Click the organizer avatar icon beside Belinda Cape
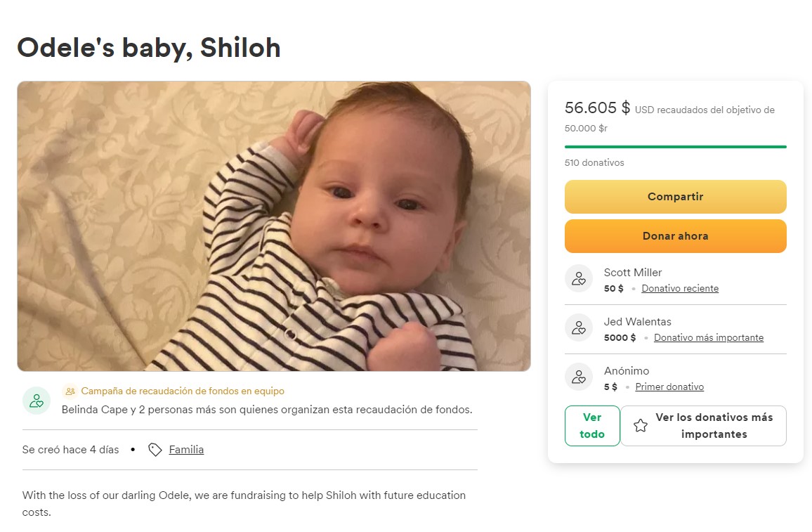The width and height of the screenshot is (812, 532). click(x=37, y=401)
